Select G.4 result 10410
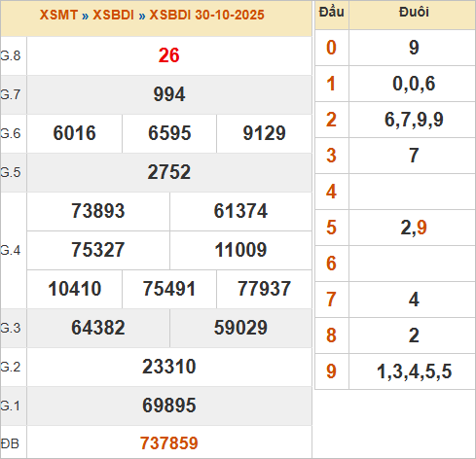 click(74, 289)
